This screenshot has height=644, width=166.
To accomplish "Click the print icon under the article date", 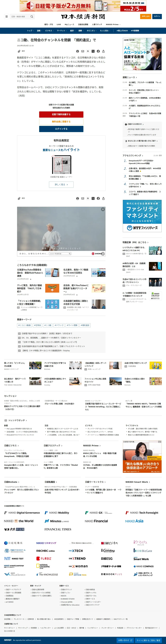I will click(x=78, y=51).
